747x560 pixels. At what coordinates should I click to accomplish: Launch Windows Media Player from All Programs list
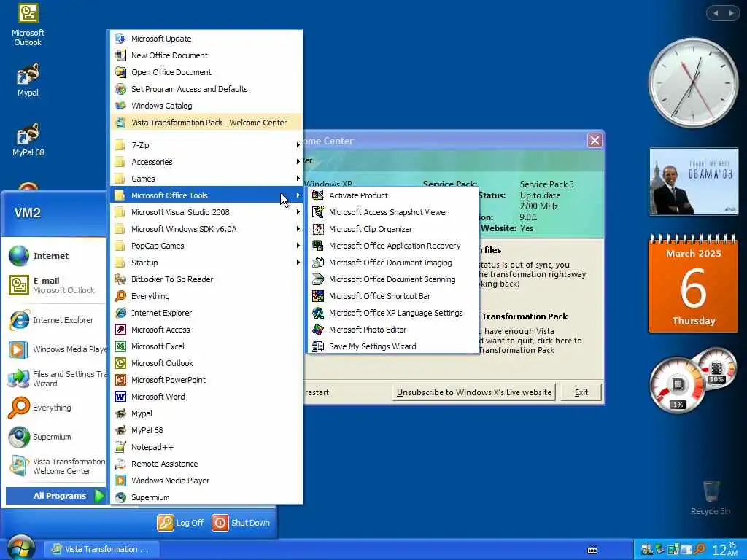[x=206, y=481]
